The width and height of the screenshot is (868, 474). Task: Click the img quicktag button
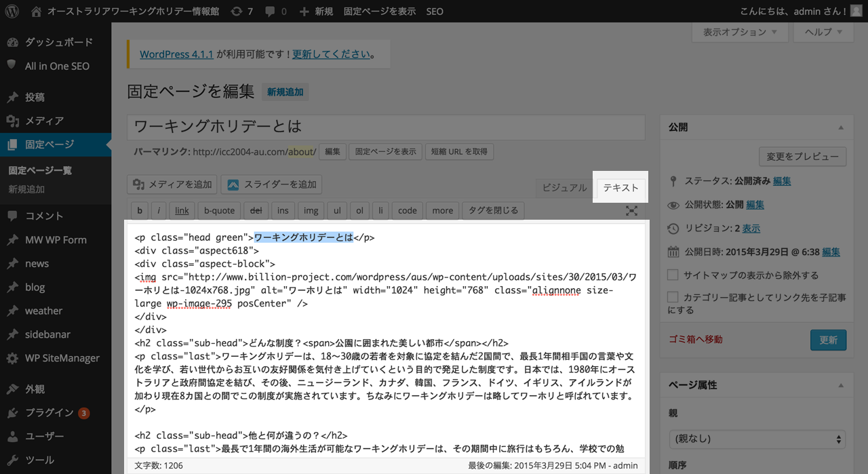pos(311,210)
